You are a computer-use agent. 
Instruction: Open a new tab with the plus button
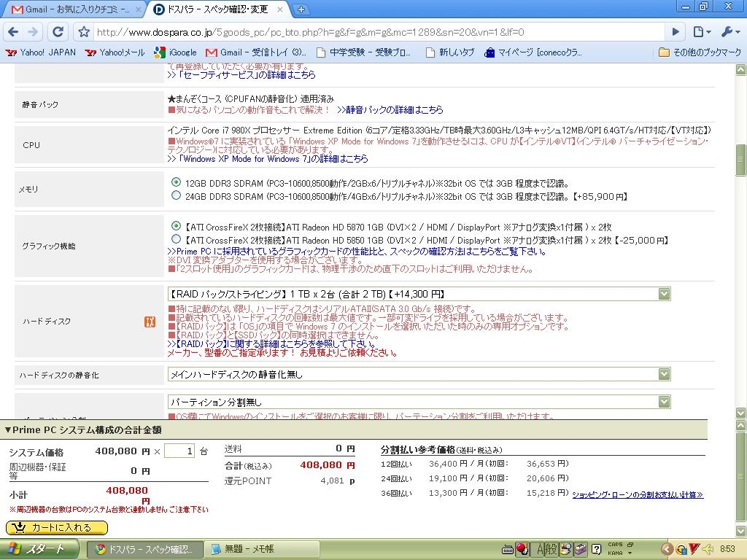301,9
